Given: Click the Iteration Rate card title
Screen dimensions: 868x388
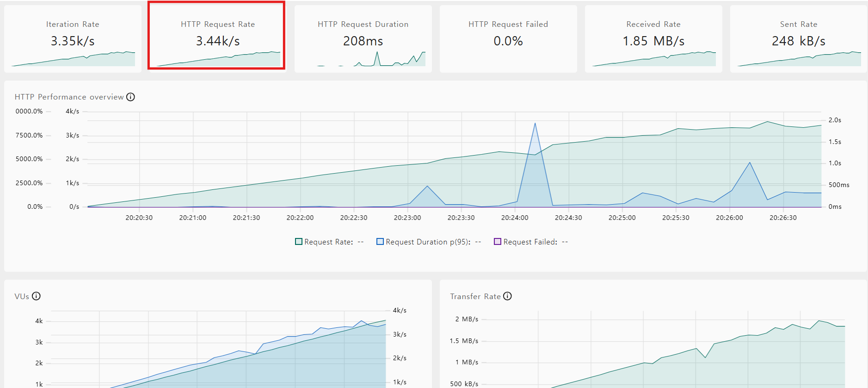Looking at the screenshot, I should coord(73,24).
